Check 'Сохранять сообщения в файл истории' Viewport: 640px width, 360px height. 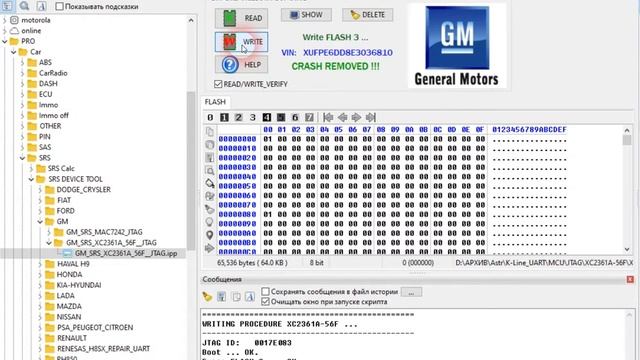click(x=265, y=291)
